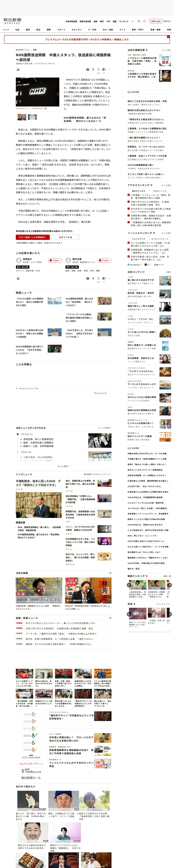This screenshot has width=174, height=868.
Task: Click the header more options dots icon
Action: 132,21
